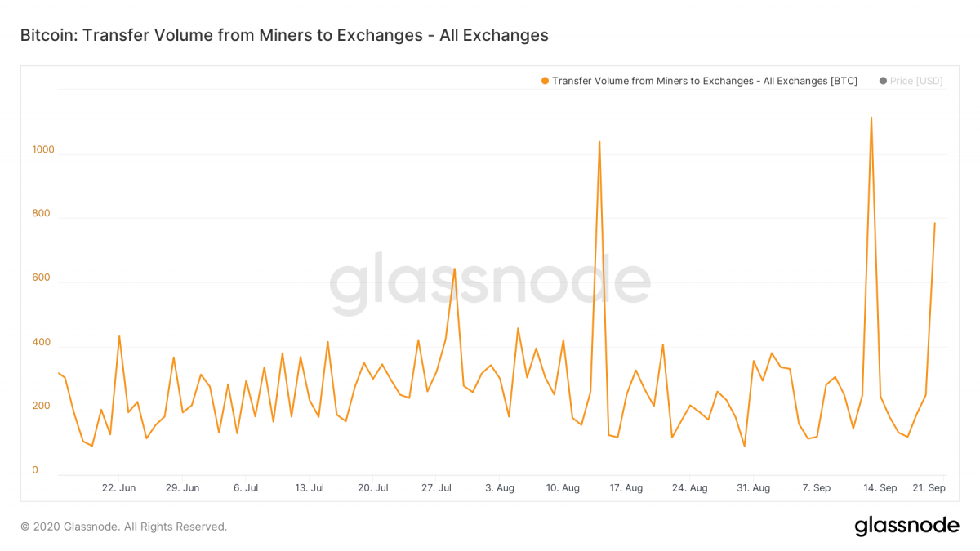Click the highest spike near 14. Sep
The height and width of the screenshot is (551, 980).
pyautogui.click(x=871, y=118)
